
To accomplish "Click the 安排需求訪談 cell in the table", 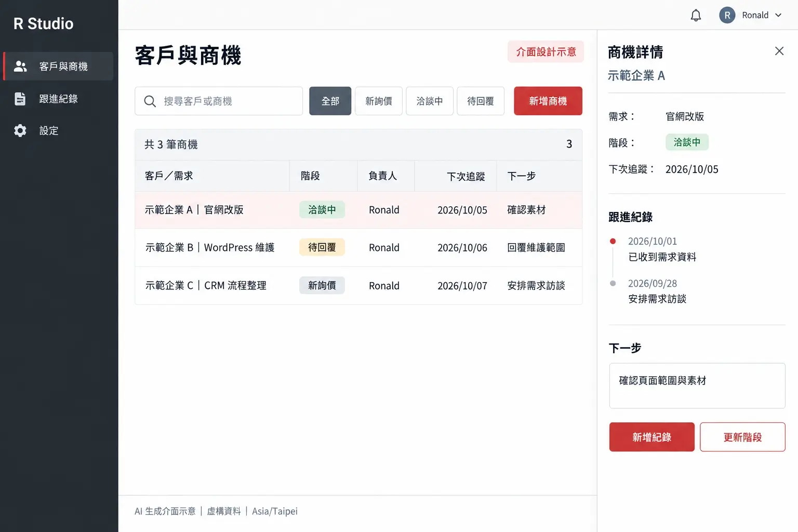I will 536,286.
